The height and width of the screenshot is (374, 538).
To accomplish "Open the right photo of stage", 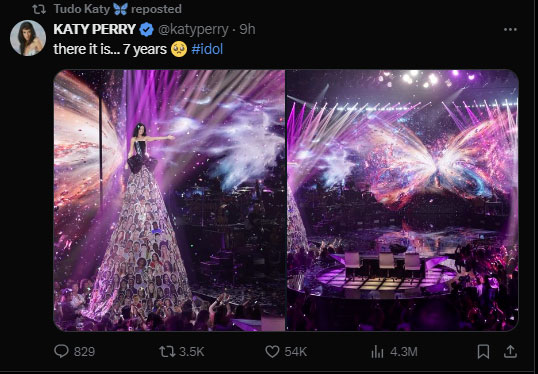I will (402, 200).
